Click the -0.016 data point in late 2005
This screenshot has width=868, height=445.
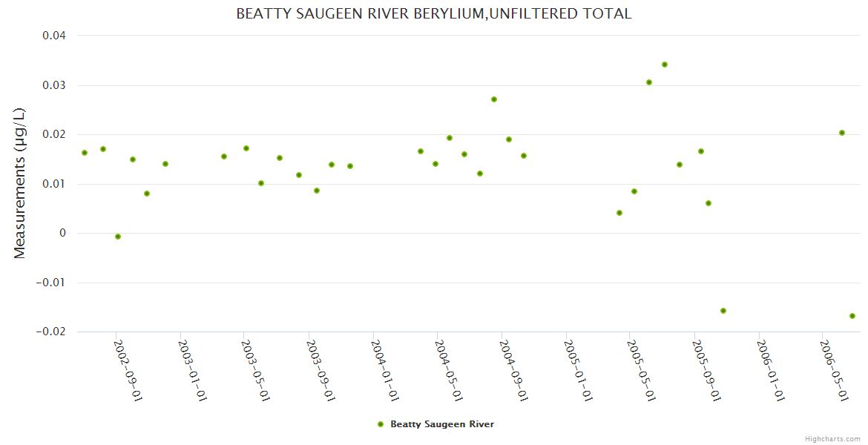[723, 311]
